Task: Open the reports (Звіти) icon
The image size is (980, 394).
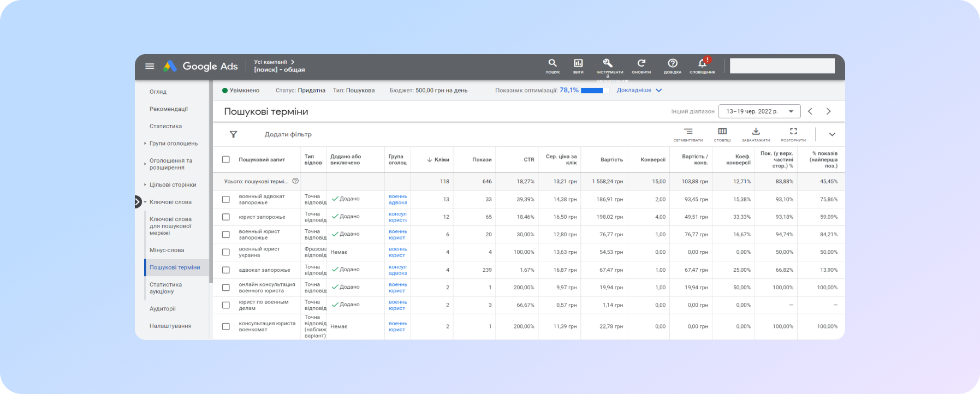Action: pyautogui.click(x=578, y=66)
